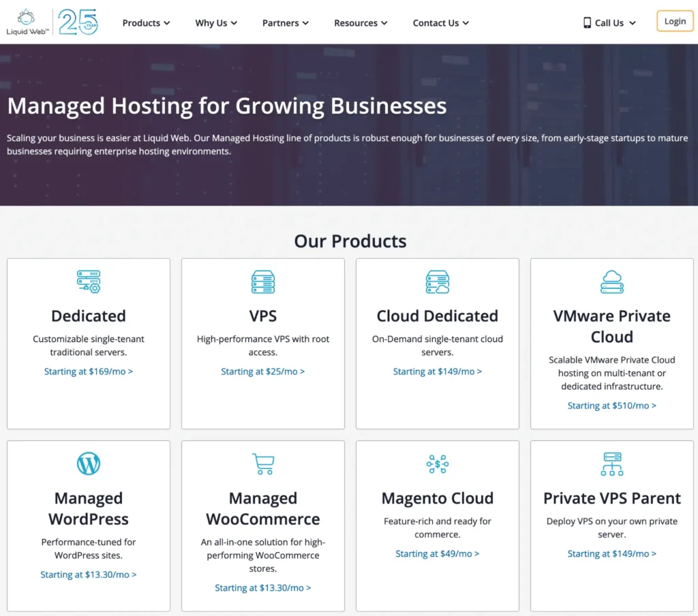Click the Private VPS Parent heading

[612, 498]
